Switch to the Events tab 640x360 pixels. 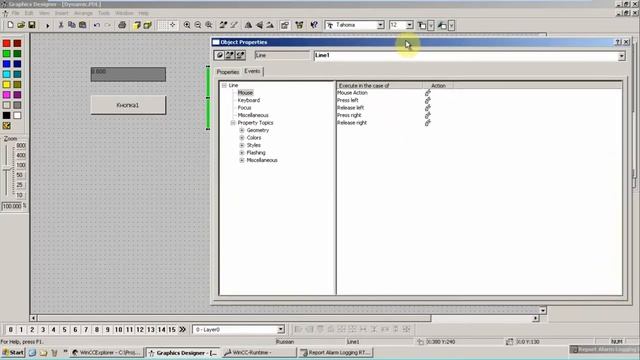point(252,71)
